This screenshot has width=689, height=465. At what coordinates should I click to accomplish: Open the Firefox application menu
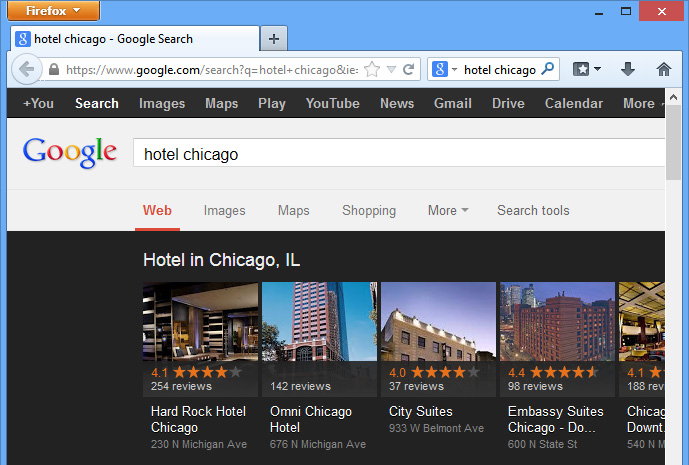point(53,11)
